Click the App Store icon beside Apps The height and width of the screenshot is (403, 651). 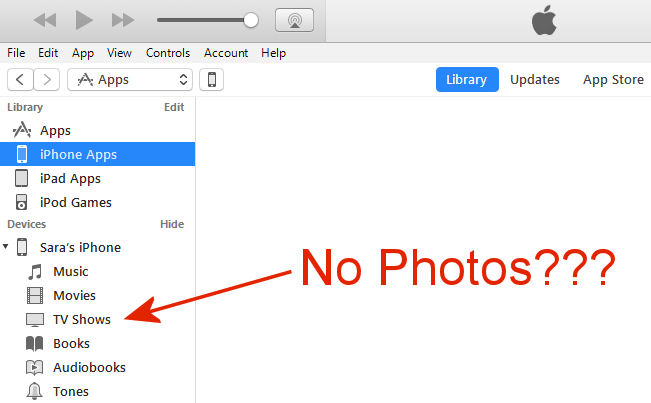click(x=22, y=130)
